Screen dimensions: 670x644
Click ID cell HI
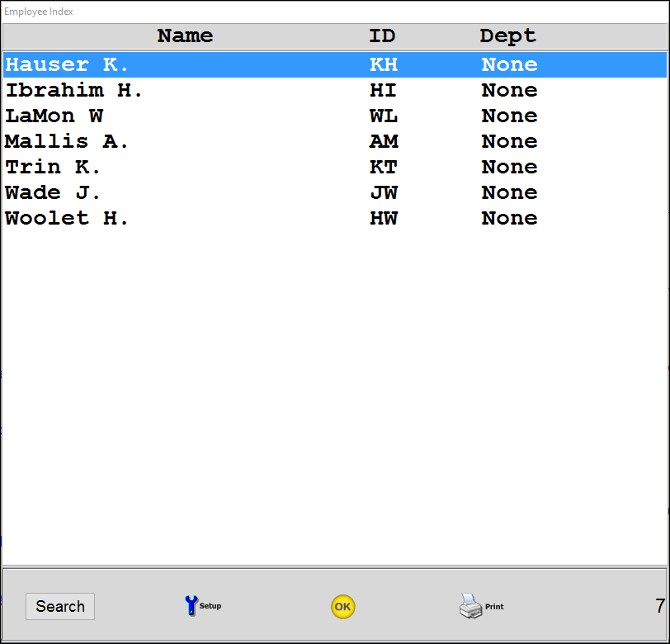click(384, 90)
